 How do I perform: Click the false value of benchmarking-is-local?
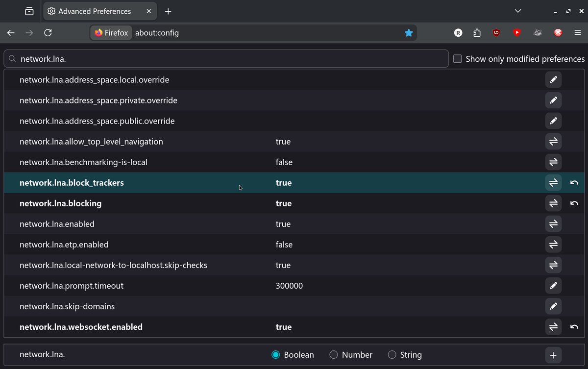point(284,162)
